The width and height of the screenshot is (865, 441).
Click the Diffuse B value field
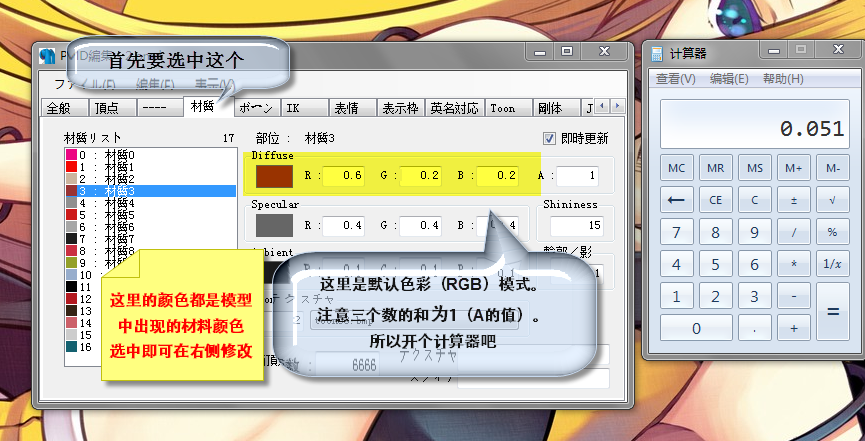click(498, 176)
